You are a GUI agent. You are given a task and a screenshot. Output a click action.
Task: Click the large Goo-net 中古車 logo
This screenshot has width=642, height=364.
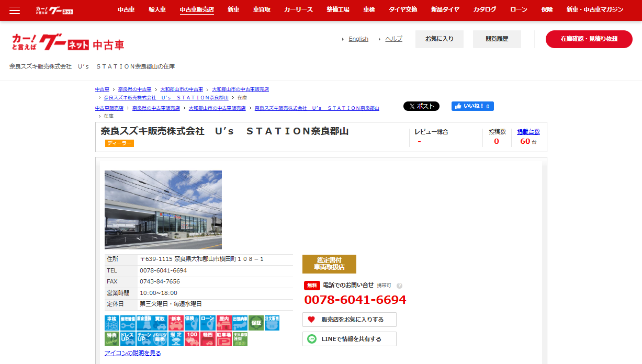[x=68, y=42]
